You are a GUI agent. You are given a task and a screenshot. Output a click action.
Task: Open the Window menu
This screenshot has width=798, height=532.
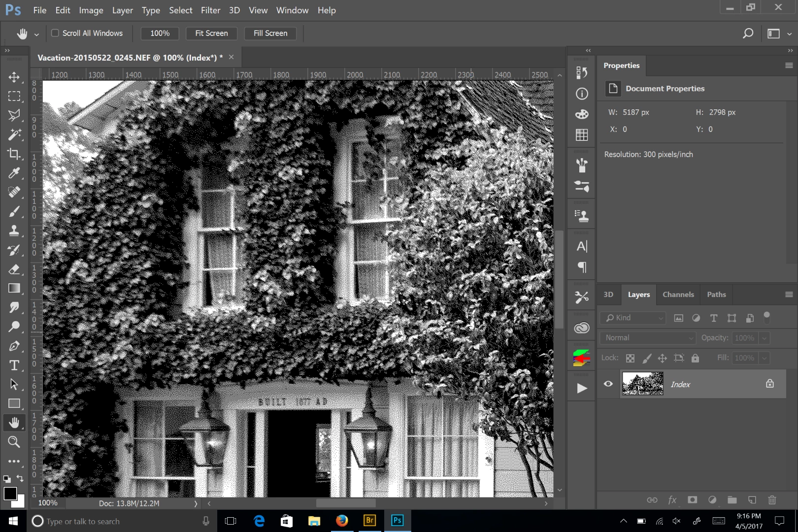[292, 10]
